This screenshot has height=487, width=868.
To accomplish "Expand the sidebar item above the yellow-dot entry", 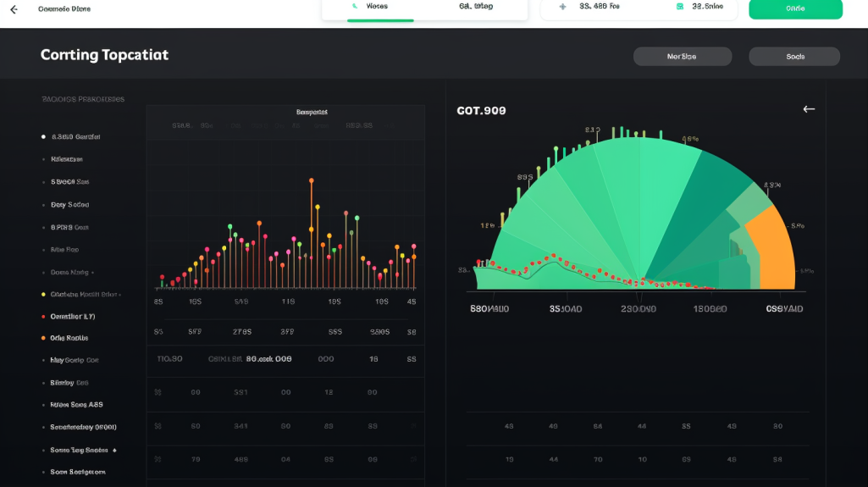I will click(x=92, y=273).
